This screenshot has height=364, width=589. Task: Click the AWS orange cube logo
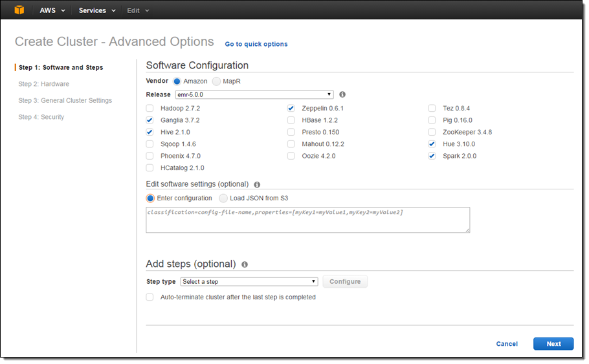tap(19, 10)
